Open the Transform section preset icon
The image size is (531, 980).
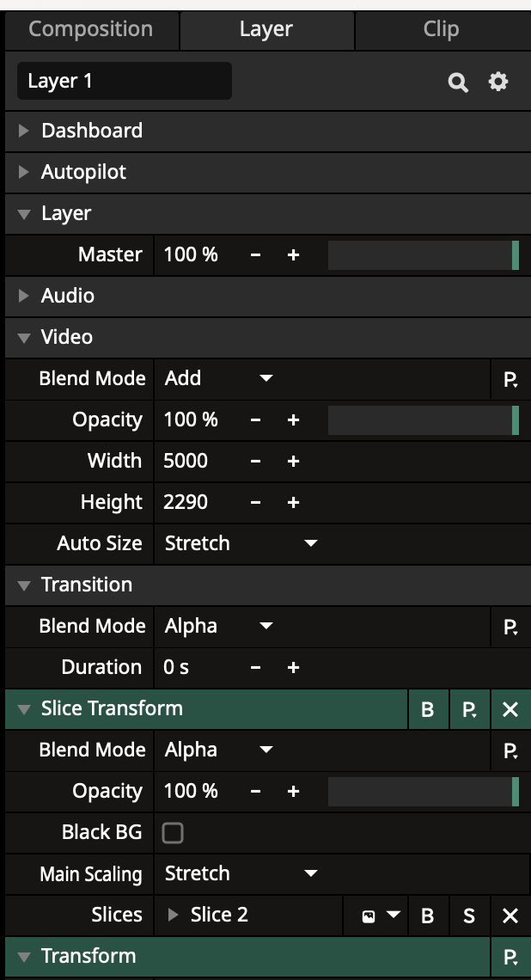click(x=510, y=957)
